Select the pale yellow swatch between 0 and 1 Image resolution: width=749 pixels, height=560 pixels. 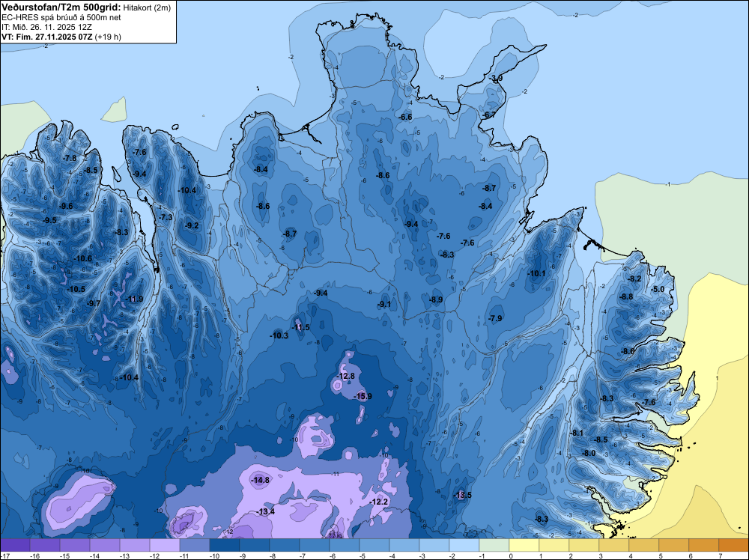(x=524, y=545)
